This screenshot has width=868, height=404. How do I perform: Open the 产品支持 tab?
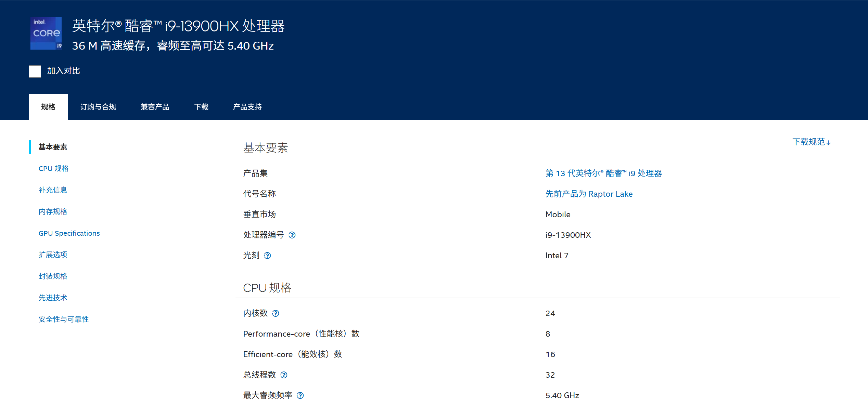[247, 107]
